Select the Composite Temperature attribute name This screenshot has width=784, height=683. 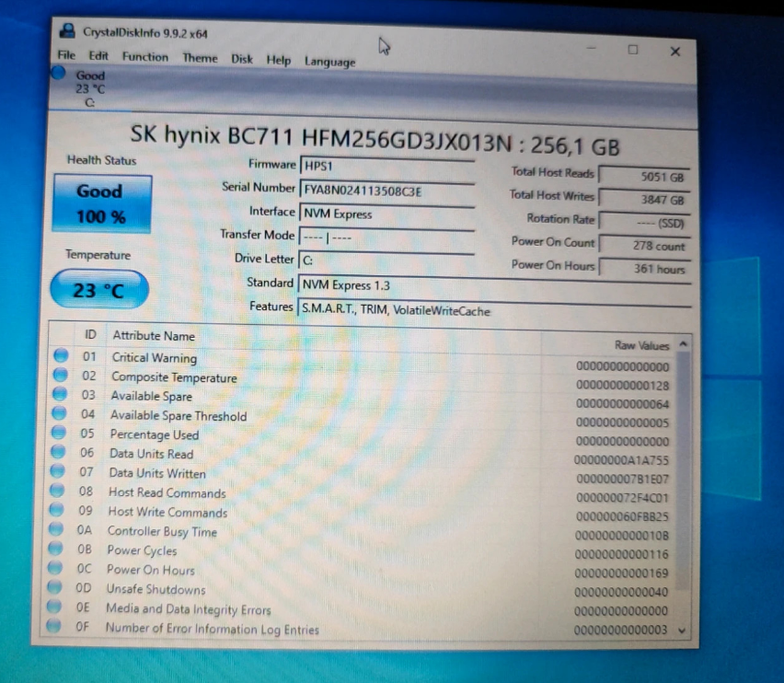click(x=174, y=377)
